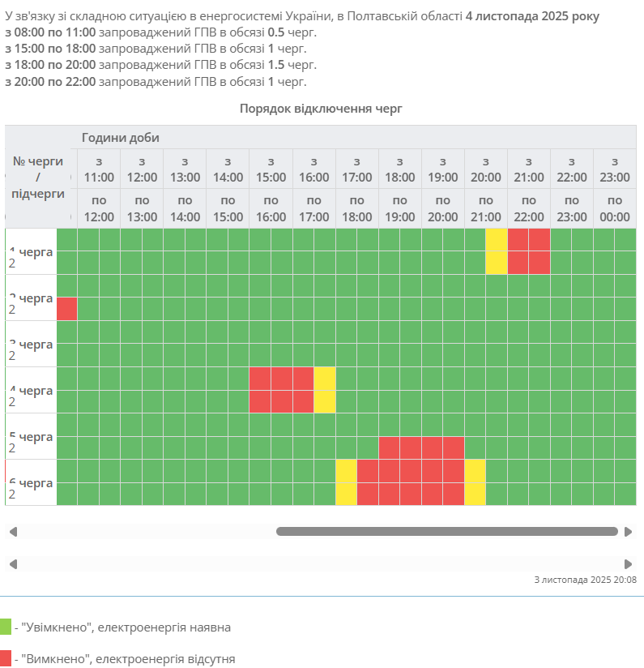Click the "3 листопада 2025 20:08" timestamp
Viewport: 644px width, 668px height.
(585, 580)
